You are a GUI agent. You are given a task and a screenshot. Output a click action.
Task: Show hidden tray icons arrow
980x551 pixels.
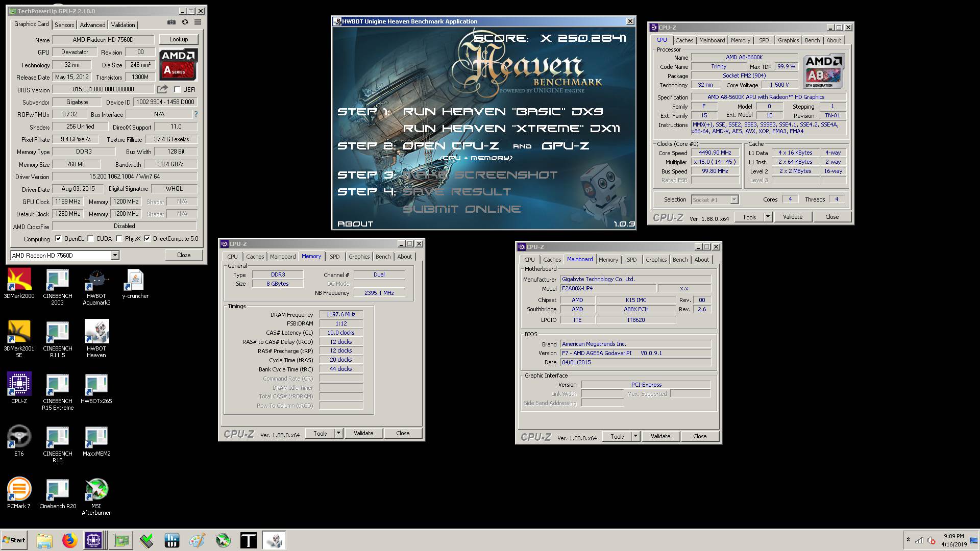pyautogui.click(x=908, y=540)
